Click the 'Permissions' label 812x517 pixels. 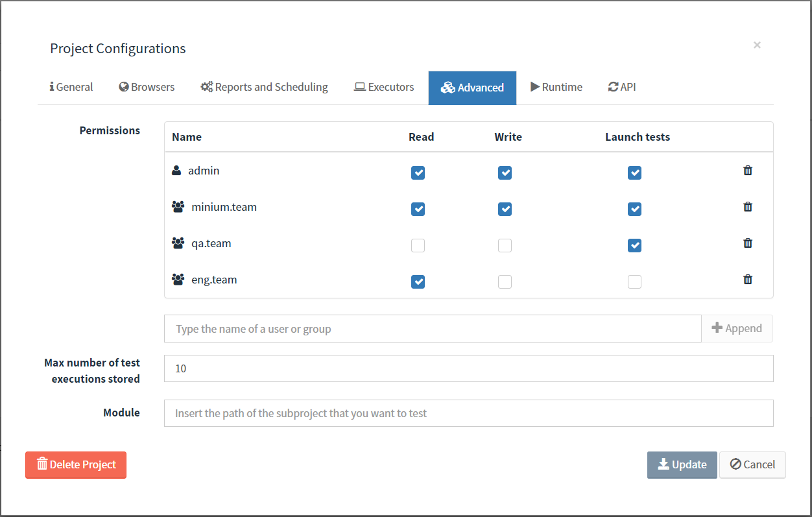[110, 130]
